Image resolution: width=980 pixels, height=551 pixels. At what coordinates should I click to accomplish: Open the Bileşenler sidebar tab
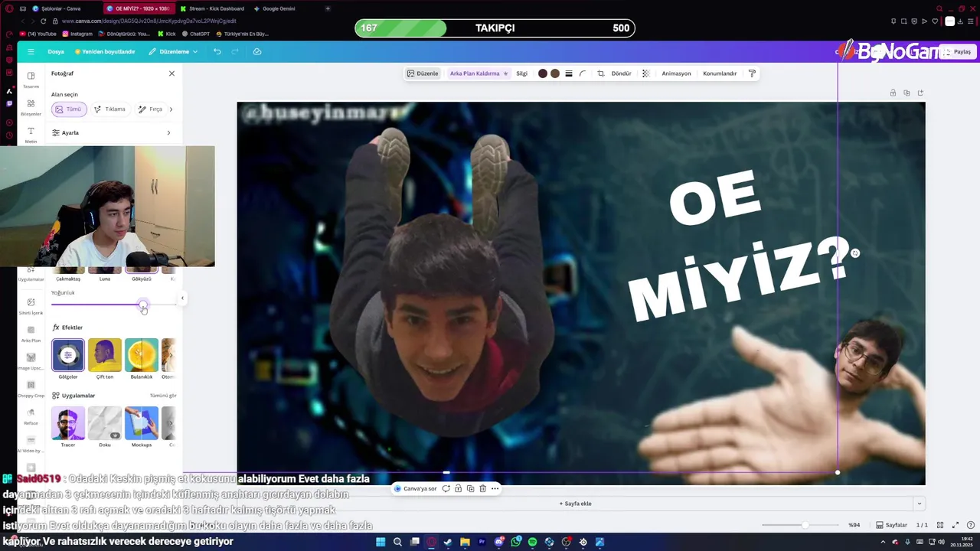point(31,107)
